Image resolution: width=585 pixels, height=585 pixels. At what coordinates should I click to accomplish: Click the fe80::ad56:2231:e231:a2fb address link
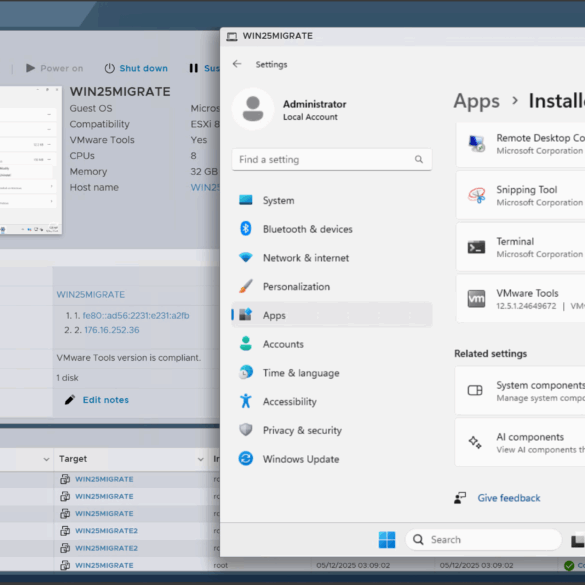136,316
